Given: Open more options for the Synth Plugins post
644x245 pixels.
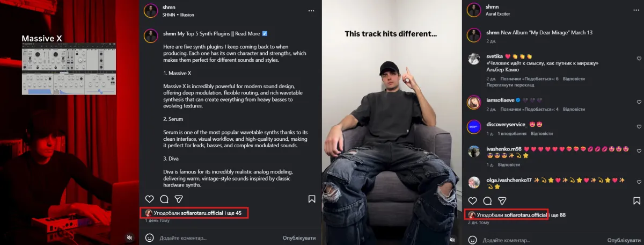Looking at the screenshot, I should click(311, 10).
